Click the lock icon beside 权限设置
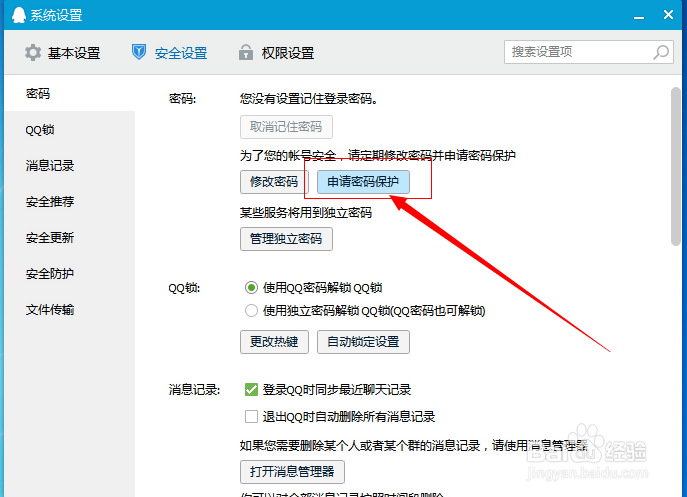This screenshot has width=687, height=497. tap(246, 52)
